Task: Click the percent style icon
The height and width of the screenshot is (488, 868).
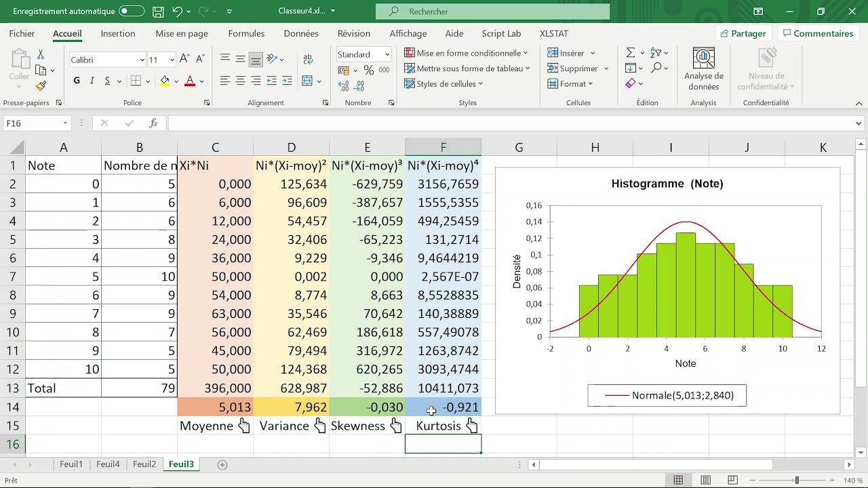Action: (368, 70)
